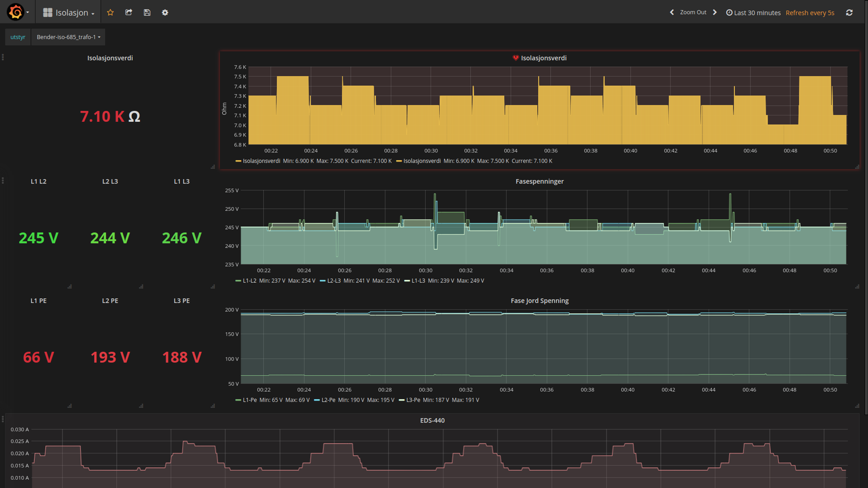Grab resize handle of L1 L3 panel
Viewport: 868px width, 488px height.
pos(213,286)
